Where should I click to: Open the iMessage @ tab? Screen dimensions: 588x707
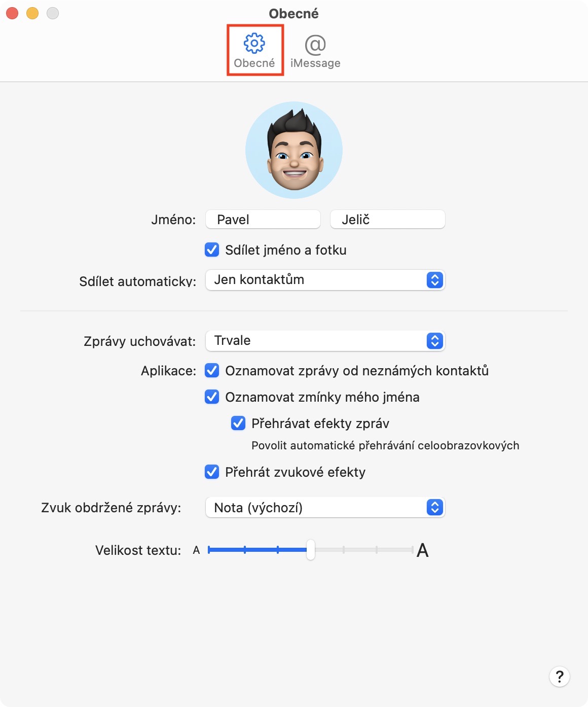point(315,51)
